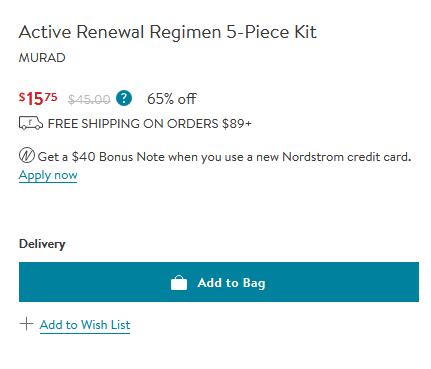
Task: Click the shopping bag icon in the Add to Bag button
Action: pos(179,283)
